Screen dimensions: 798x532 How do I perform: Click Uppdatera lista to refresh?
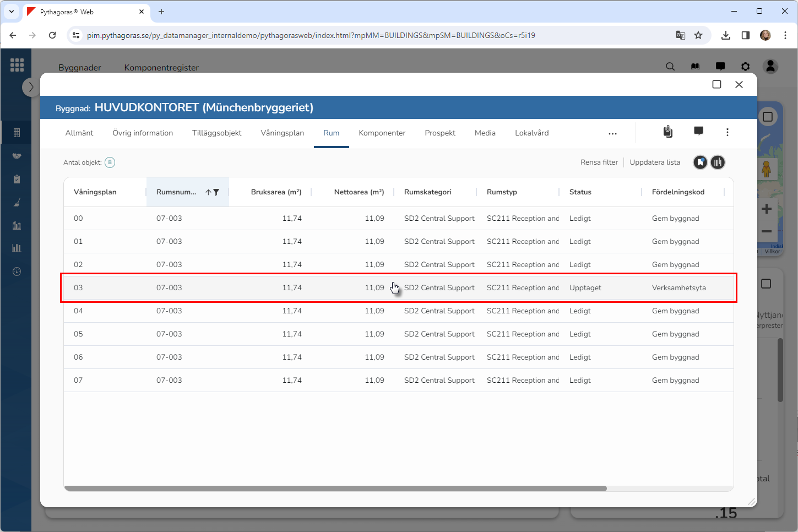click(x=654, y=162)
